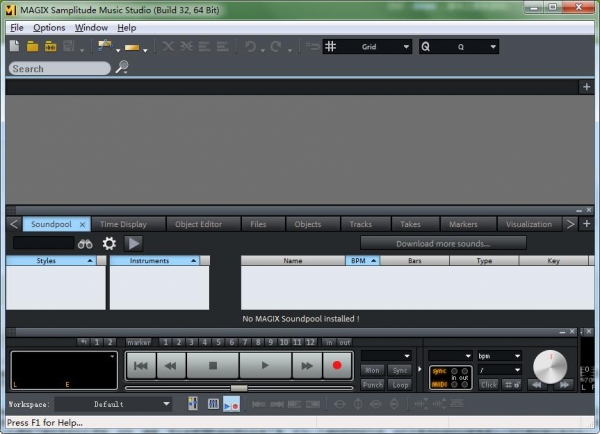Toggle the Mon monitoring button
600x434 pixels.
[x=372, y=370]
